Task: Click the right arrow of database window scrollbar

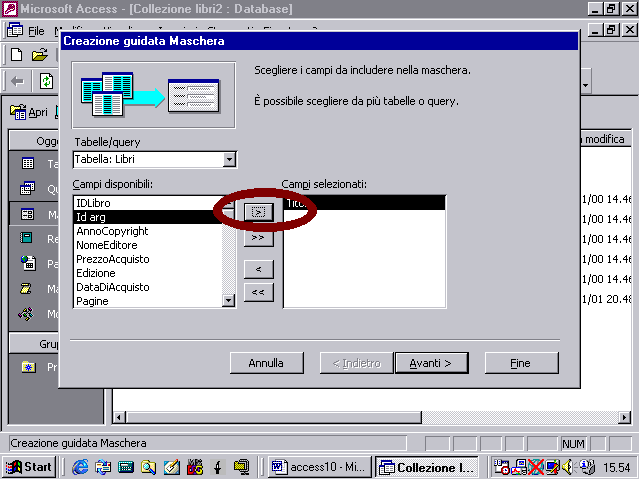Action: tap(624, 417)
